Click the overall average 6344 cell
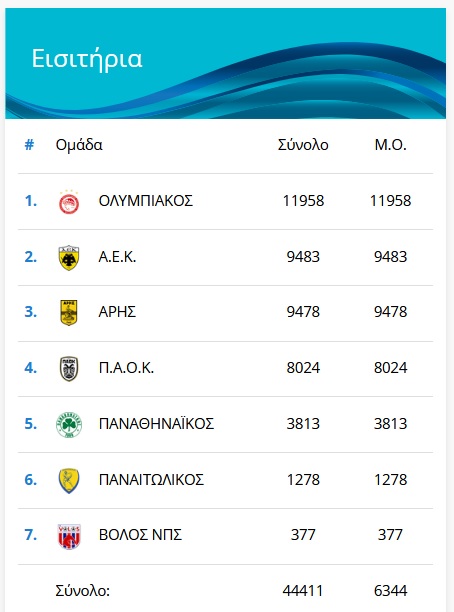This screenshot has width=454, height=612. coord(390,591)
